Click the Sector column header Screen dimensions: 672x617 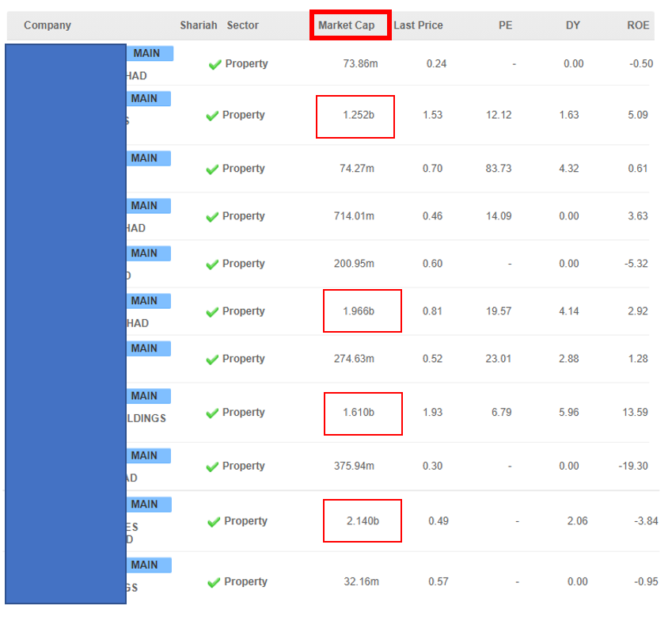242,25
